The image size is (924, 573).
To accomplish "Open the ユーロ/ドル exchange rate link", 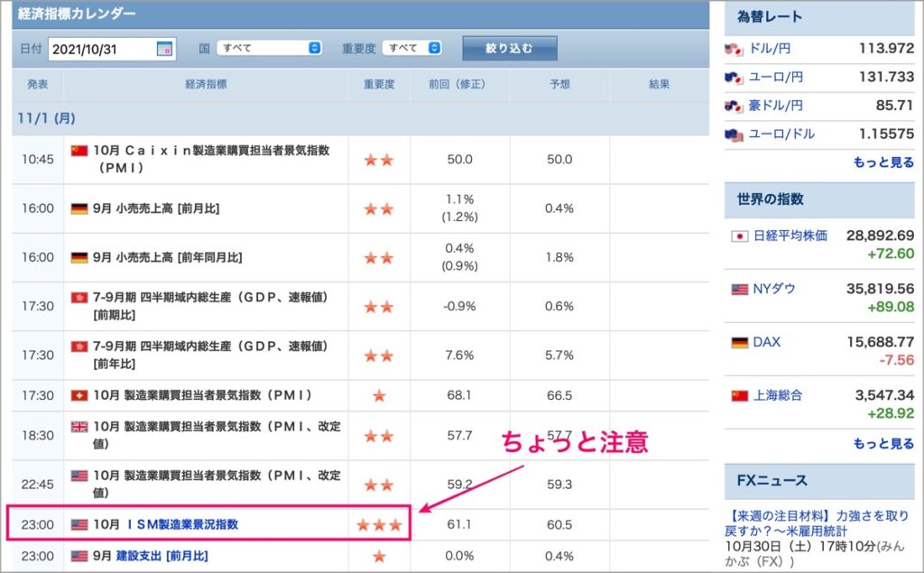I will (781, 134).
